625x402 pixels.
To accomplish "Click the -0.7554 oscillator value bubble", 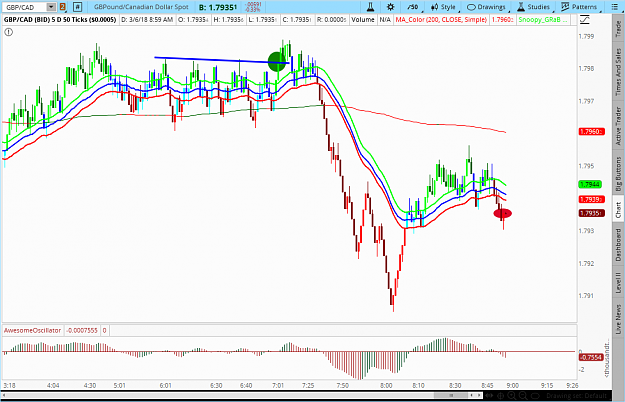I will pos(590,357).
